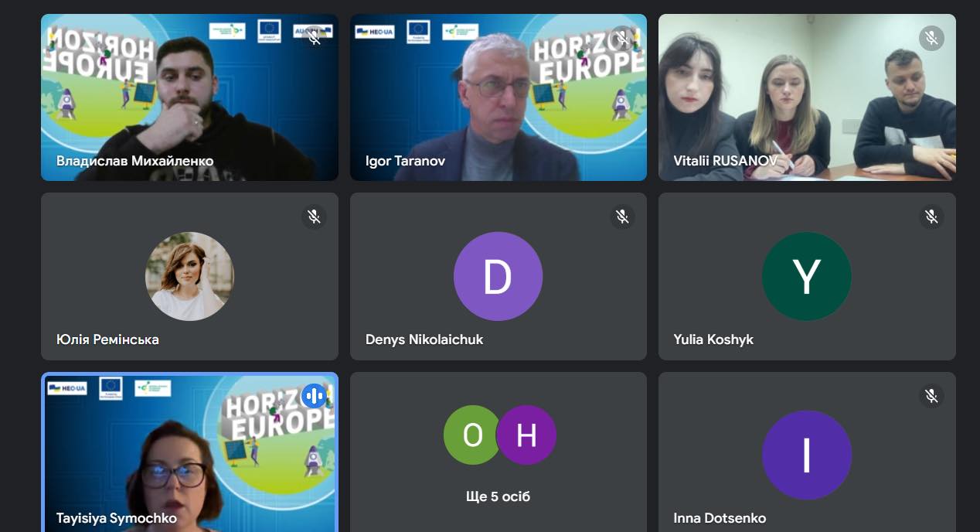Click muted mic icon on Denys Nikolaichuk's tile
Image resolution: width=980 pixels, height=532 pixels.
pos(622,217)
